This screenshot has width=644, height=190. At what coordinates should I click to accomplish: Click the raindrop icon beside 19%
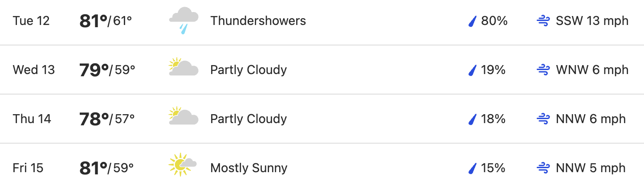tap(473, 70)
